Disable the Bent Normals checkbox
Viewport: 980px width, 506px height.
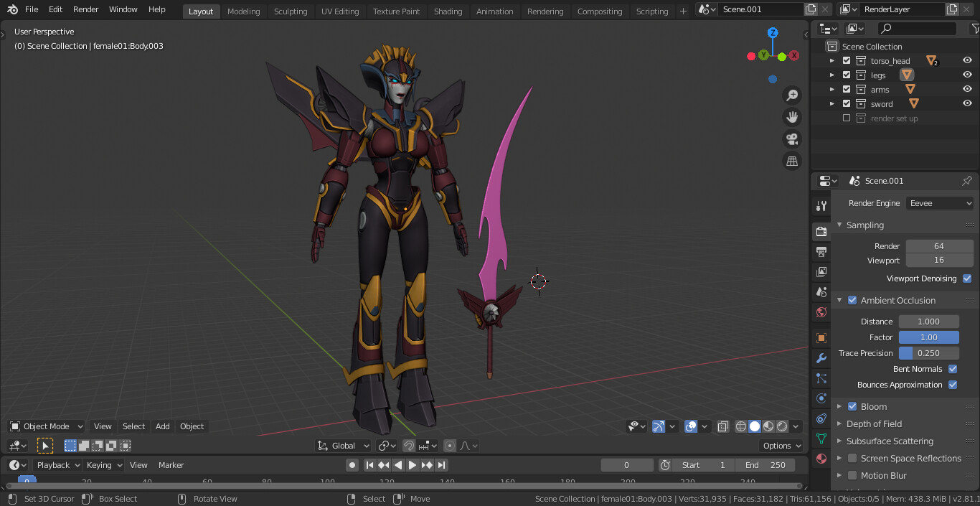click(x=953, y=369)
